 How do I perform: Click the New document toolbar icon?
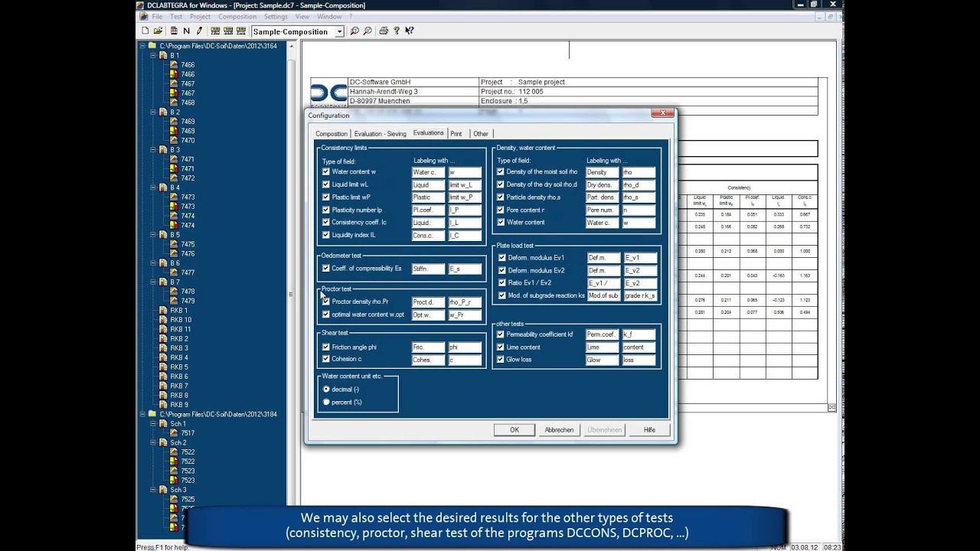pyautogui.click(x=145, y=31)
